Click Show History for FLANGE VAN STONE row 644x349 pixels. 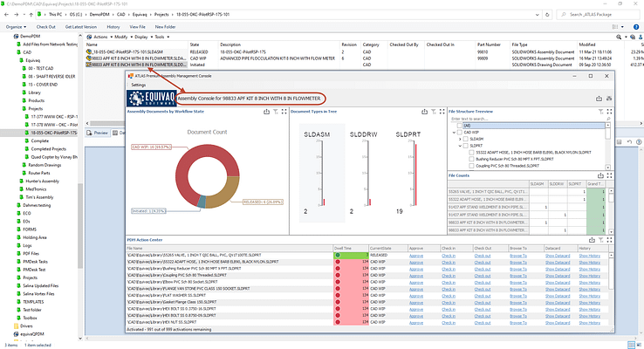point(589,289)
